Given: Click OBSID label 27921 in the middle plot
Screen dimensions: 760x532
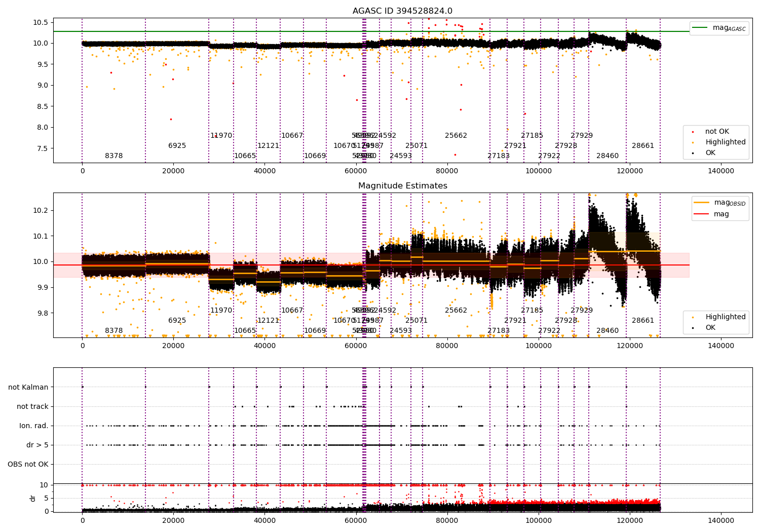Looking at the screenshot, I should click(515, 321).
